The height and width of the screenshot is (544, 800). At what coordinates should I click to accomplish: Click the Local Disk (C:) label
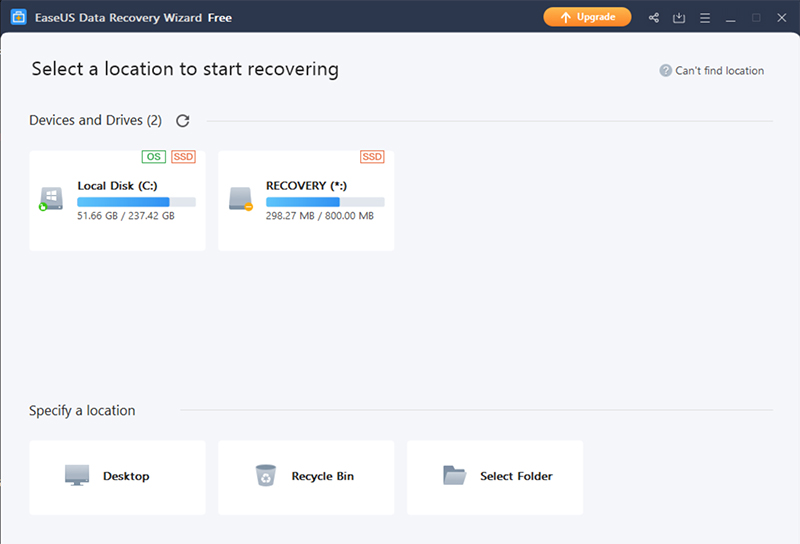click(x=117, y=186)
